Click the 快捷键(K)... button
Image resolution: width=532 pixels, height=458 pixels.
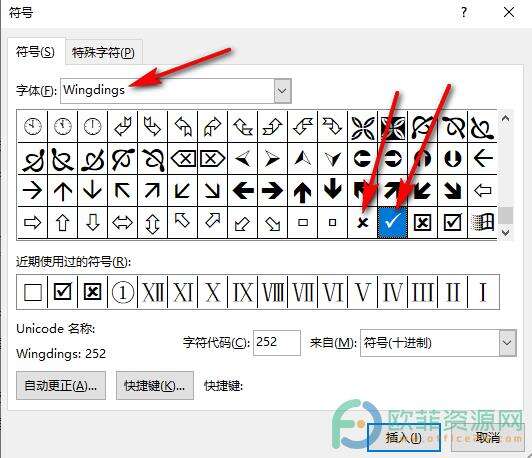pyautogui.click(x=155, y=385)
